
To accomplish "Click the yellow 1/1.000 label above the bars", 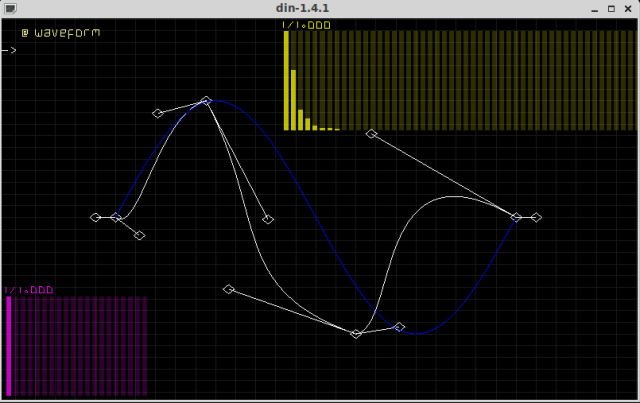I will tap(304, 25).
